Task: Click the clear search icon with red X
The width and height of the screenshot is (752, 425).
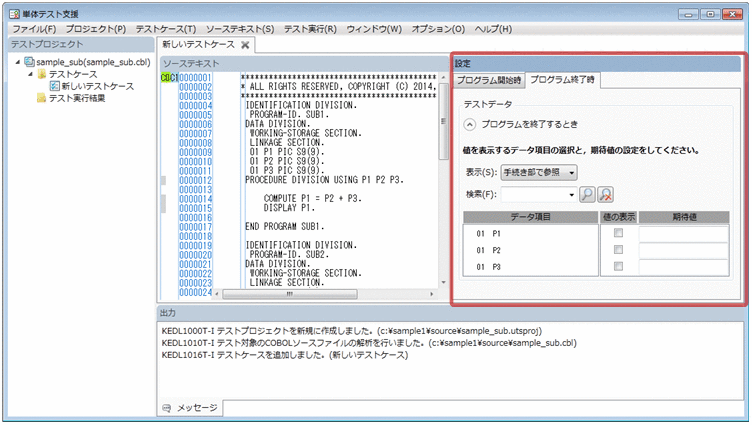Action: click(x=606, y=194)
